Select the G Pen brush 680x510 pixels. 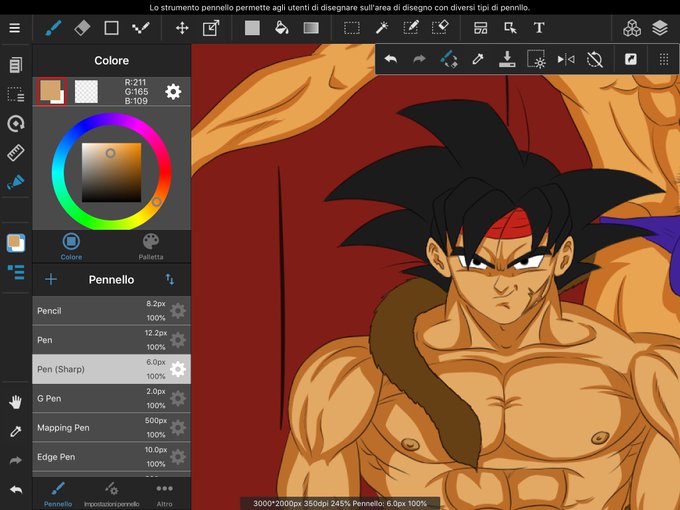[111, 399]
